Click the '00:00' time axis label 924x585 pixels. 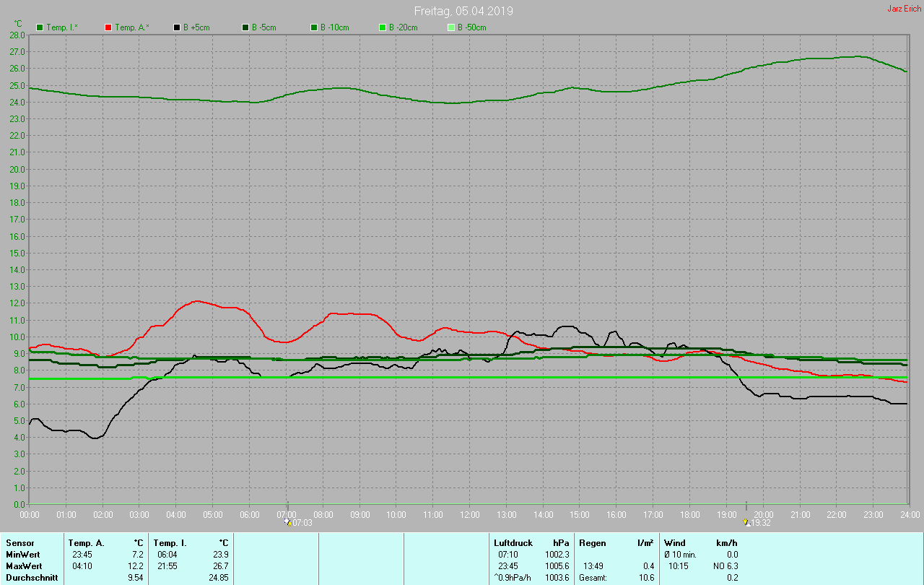(30, 514)
